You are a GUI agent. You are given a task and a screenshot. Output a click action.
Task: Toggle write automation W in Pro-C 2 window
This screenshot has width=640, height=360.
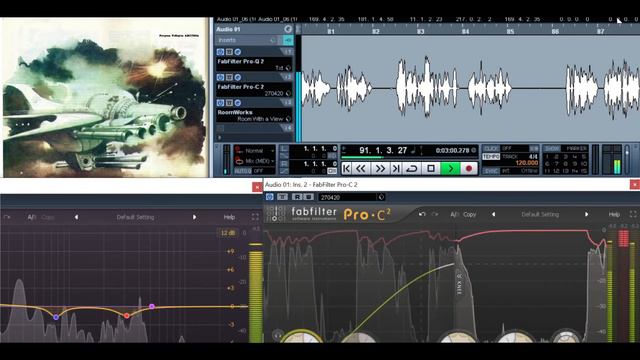(x=308, y=197)
